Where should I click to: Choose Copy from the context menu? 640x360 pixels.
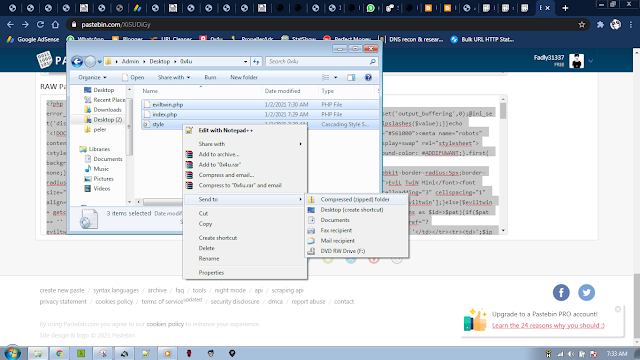point(245,224)
